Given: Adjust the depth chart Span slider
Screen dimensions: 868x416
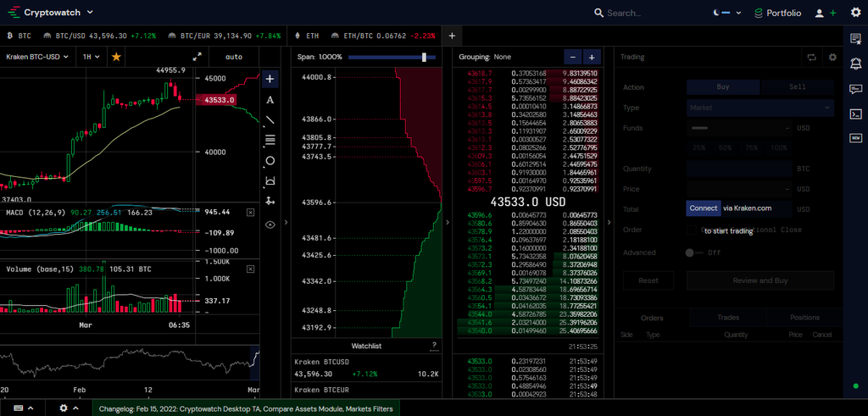Looking at the screenshot, I should click(392, 57).
